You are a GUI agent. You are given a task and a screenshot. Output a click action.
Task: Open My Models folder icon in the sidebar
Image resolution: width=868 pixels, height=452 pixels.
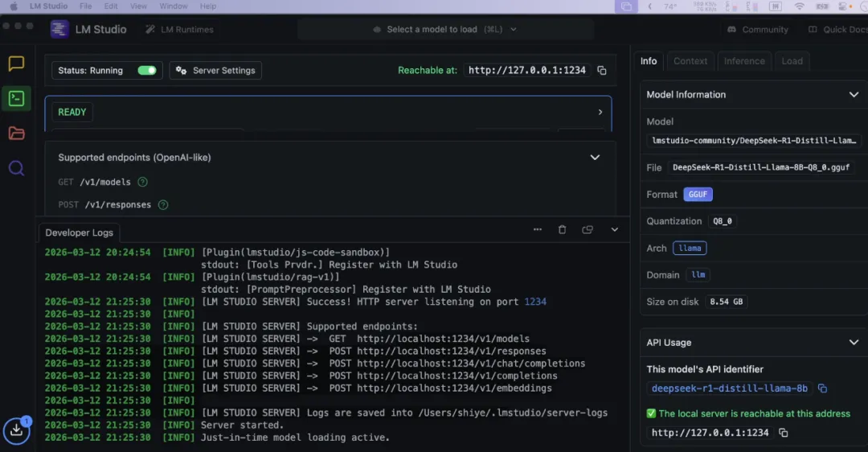(x=16, y=133)
